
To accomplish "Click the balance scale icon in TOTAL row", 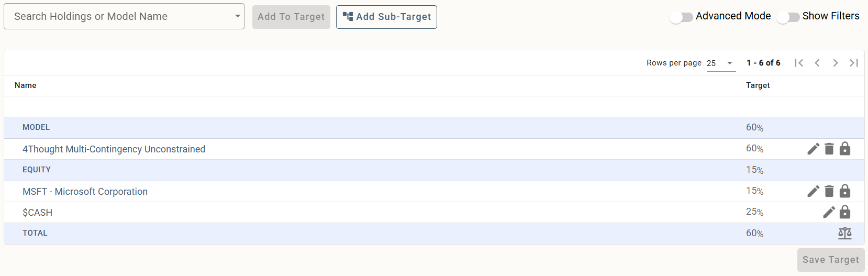I will click(845, 233).
